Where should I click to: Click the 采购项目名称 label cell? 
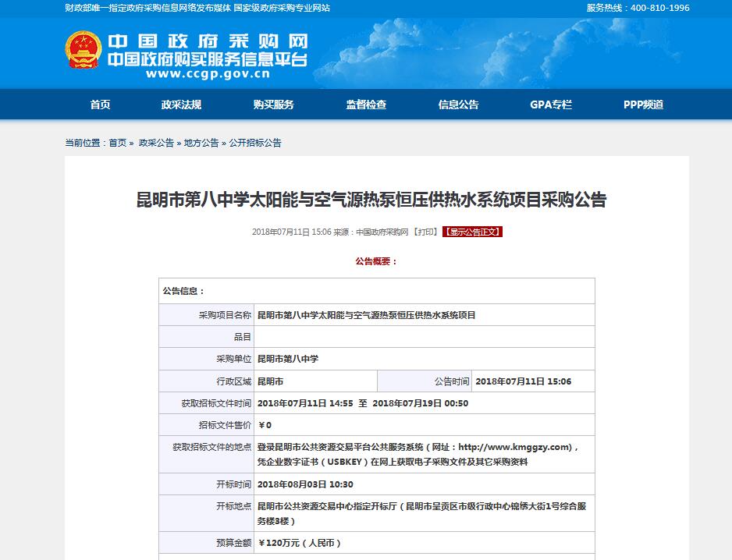click(206, 315)
